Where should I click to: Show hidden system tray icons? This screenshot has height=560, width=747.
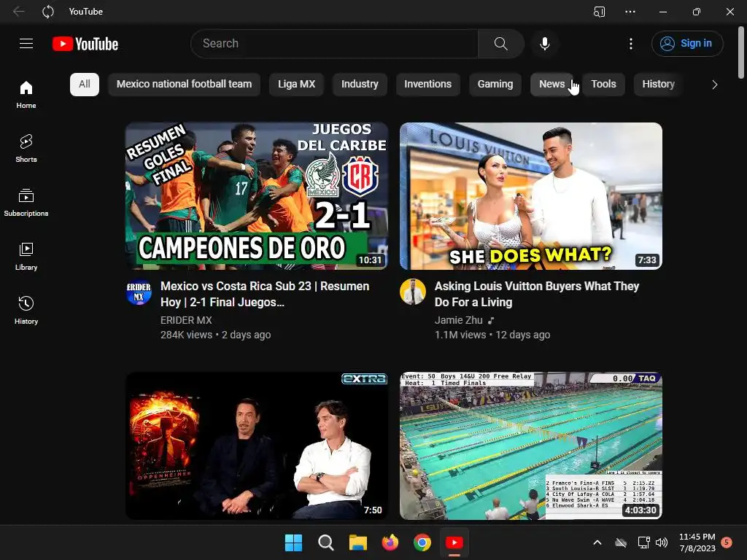pos(597,542)
